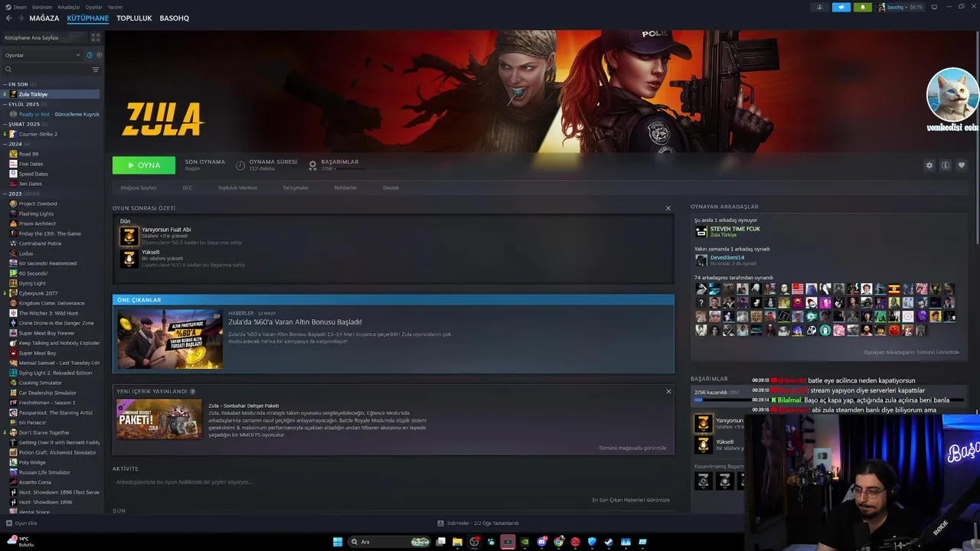The image size is (980, 551).
Task: Open friends activity icon in title bar
Action: 820,7
